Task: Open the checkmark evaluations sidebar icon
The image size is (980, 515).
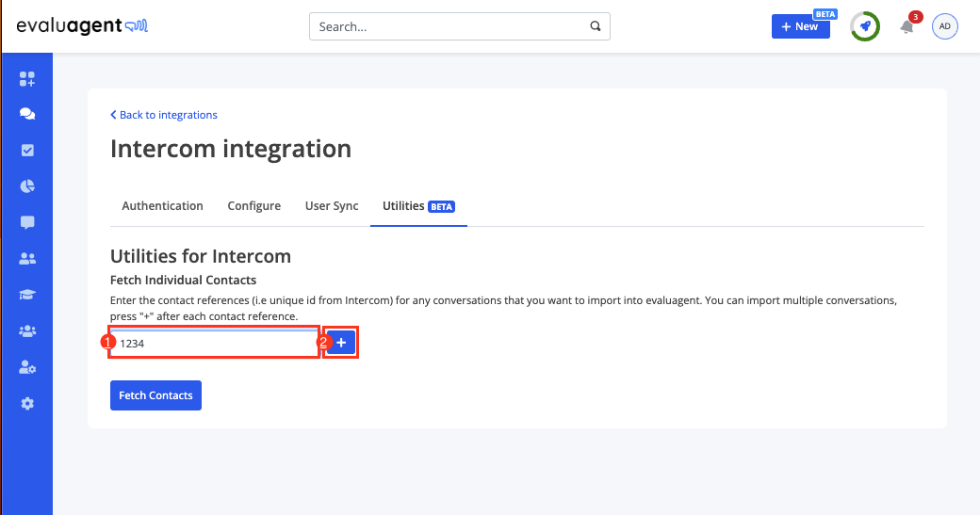Action: [x=27, y=150]
